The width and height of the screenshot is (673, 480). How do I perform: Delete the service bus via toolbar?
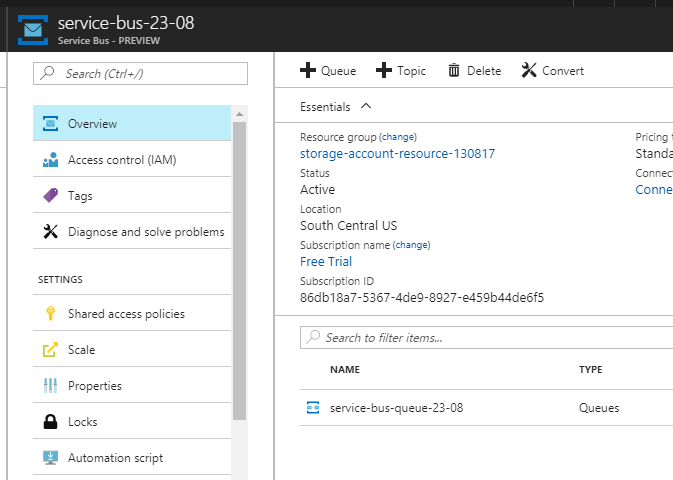point(474,71)
